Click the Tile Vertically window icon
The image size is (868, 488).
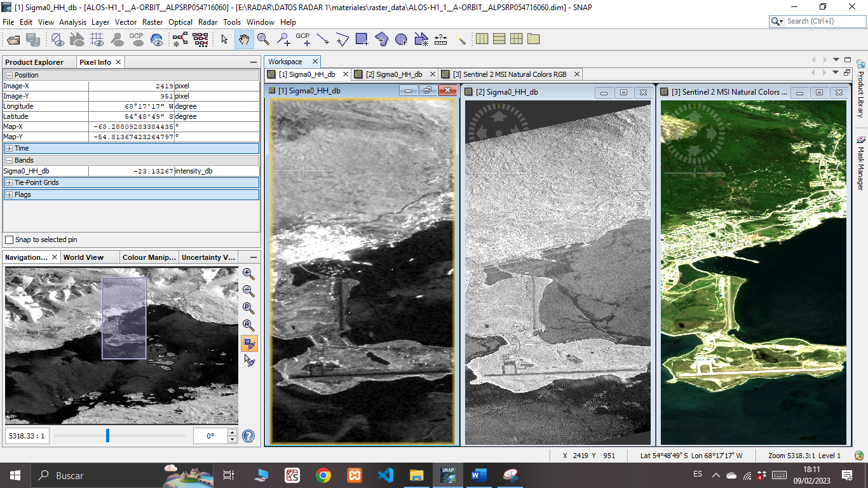pos(499,39)
